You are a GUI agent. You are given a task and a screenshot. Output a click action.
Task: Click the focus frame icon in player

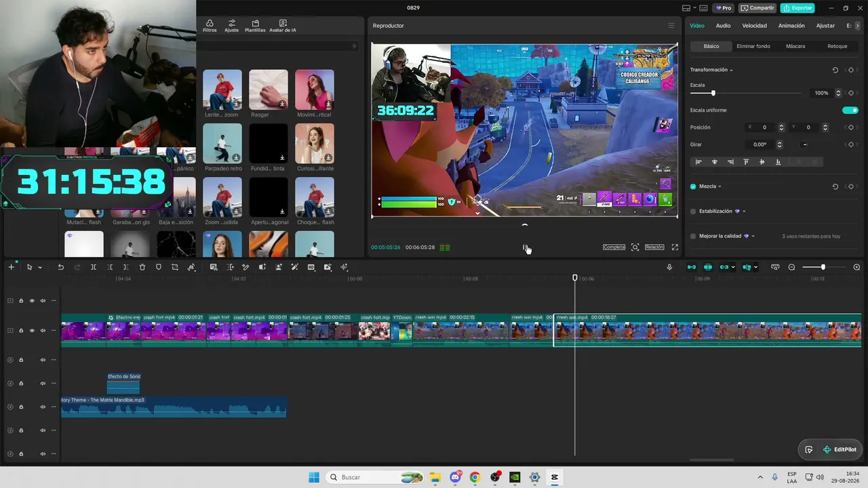pos(635,247)
